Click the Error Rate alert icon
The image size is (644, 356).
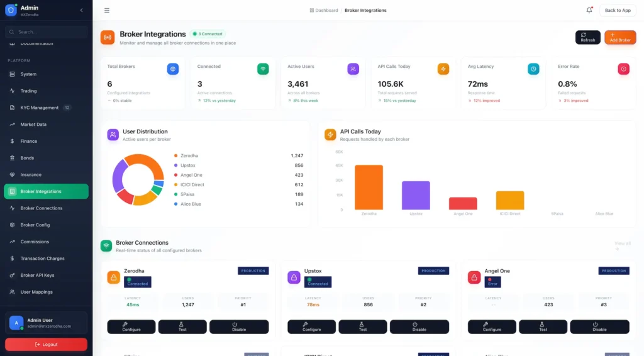click(x=623, y=69)
